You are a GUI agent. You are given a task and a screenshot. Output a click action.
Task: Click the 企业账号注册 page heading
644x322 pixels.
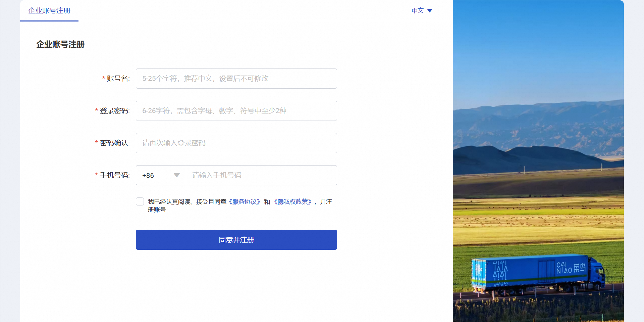point(60,44)
